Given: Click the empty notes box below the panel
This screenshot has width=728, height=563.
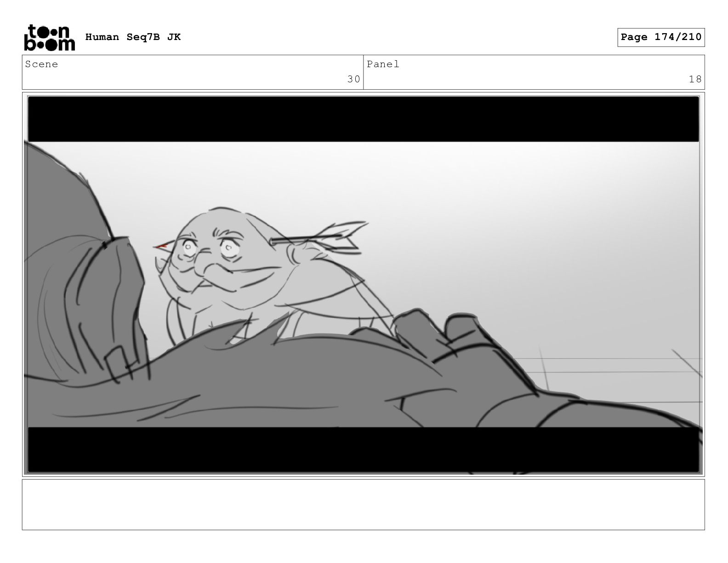Looking at the screenshot, I should coord(363,505).
